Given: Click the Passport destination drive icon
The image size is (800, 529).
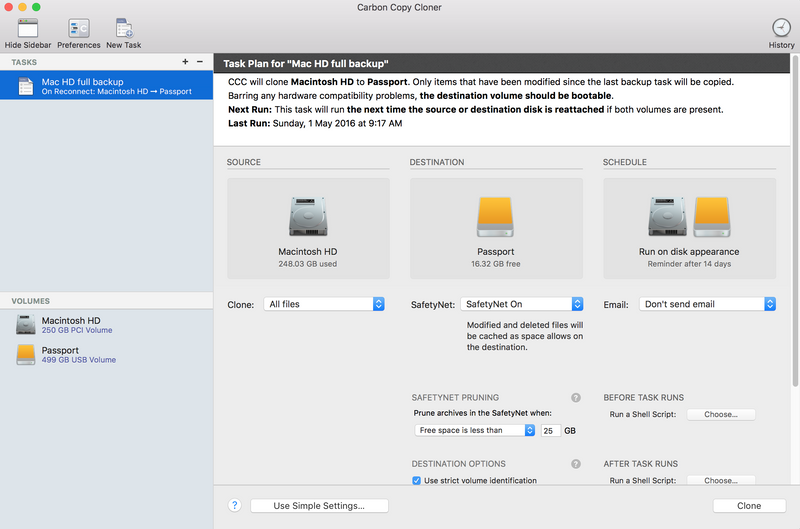Looking at the screenshot, I should (495, 217).
